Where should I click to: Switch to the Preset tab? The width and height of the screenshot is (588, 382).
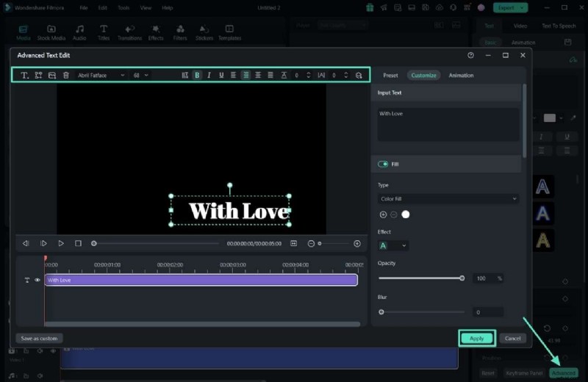pyautogui.click(x=390, y=75)
